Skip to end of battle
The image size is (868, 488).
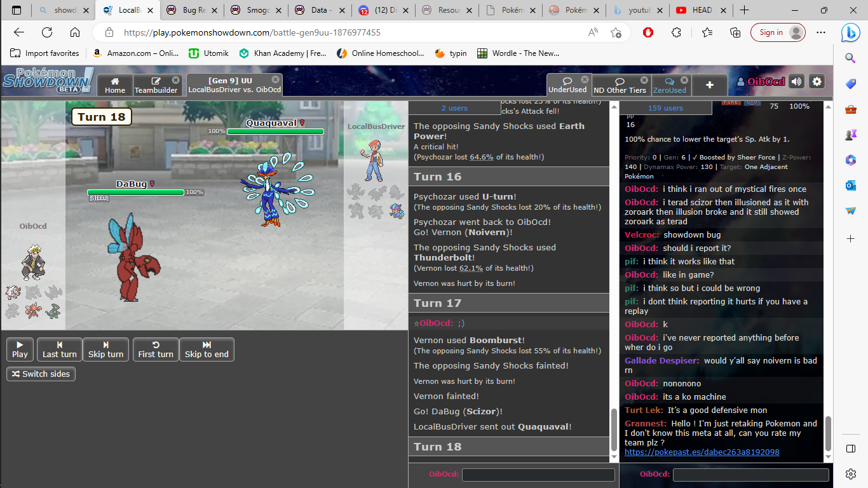(207, 349)
